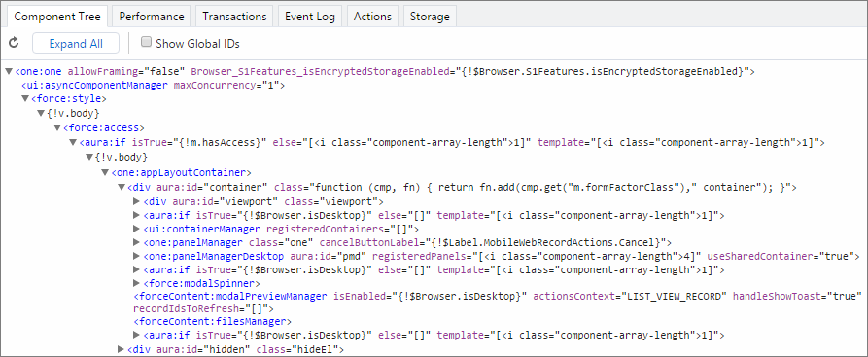Click the Expand All button

pos(76,43)
